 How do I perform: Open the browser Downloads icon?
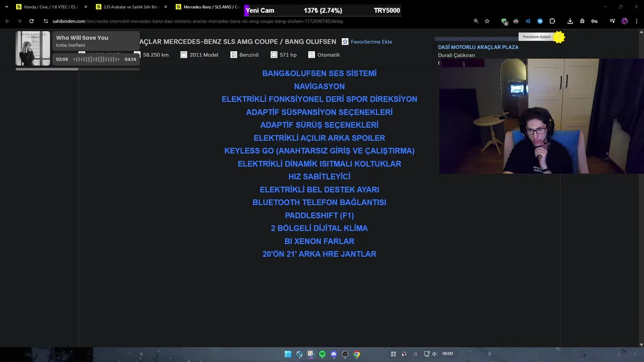click(570, 21)
